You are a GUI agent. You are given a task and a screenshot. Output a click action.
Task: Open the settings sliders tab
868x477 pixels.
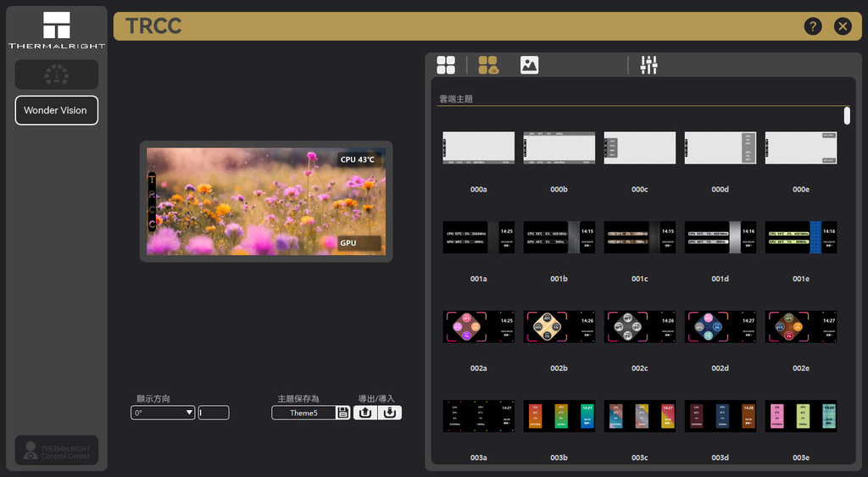648,64
